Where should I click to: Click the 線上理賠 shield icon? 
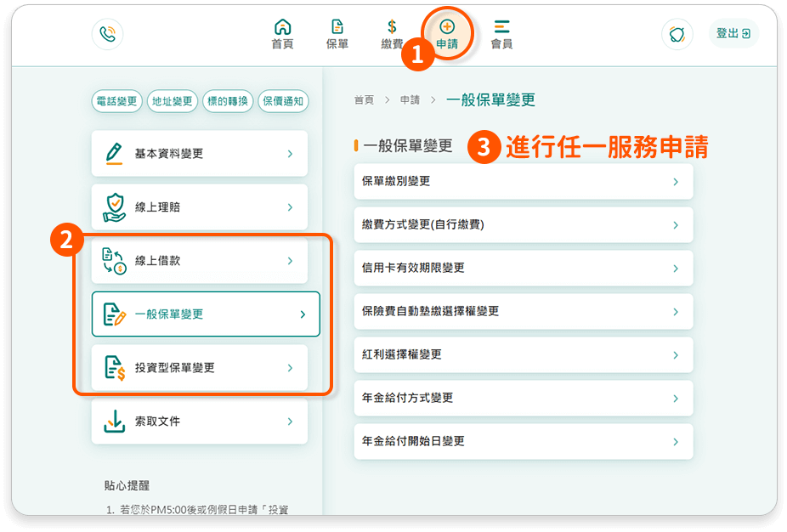click(x=114, y=207)
